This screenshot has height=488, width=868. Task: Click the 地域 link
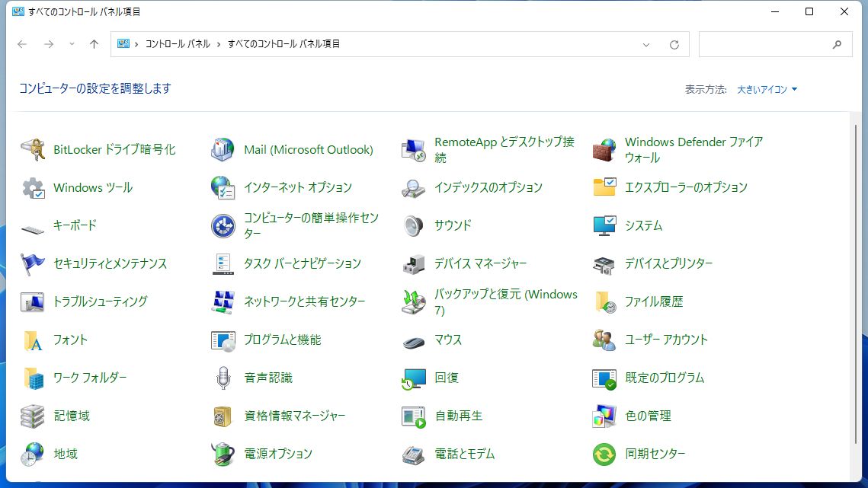(x=66, y=455)
